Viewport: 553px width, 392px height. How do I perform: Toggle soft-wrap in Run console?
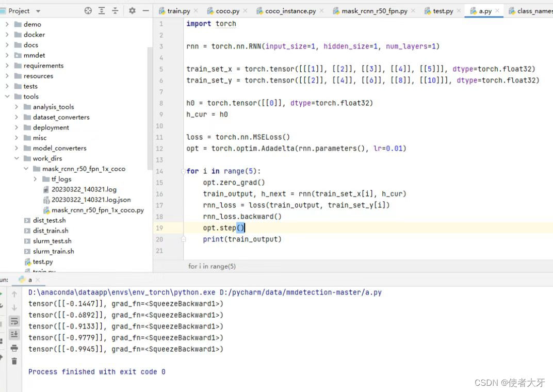(x=14, y=321)
